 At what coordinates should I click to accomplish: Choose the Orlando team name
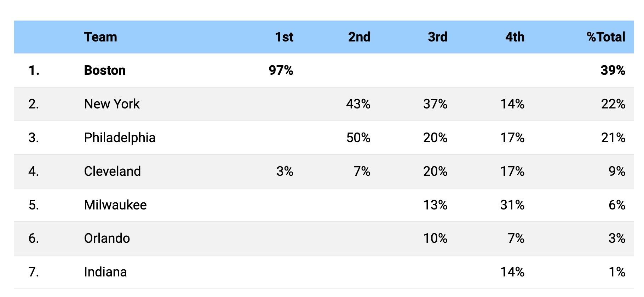pos(107,238)
